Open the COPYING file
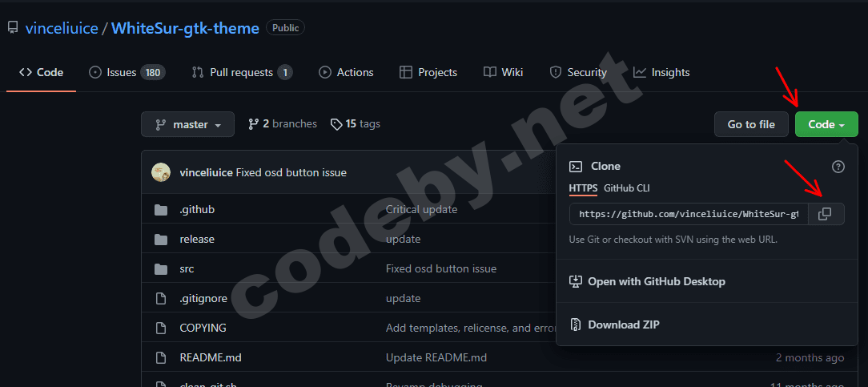The width and height of the screenshot is (868, 387). click(x=203, y=328)
